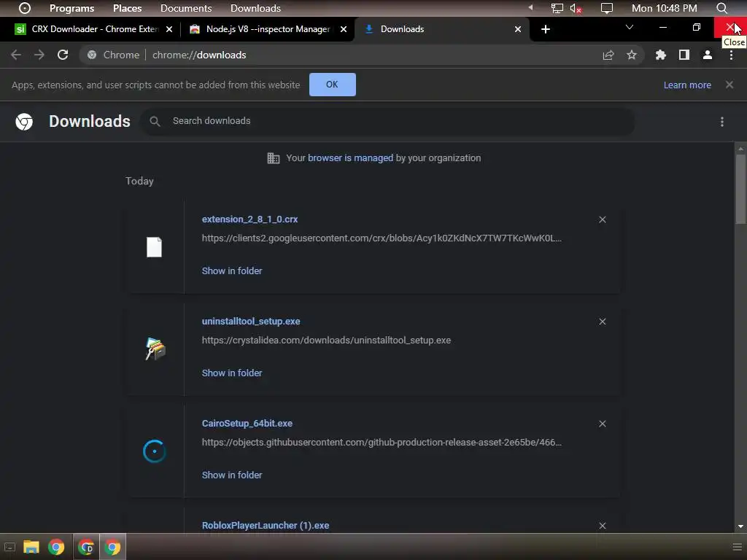Image resolution: width=747 pixels, height=560 pixels.
Task: Show extension_2_8_1_0.crx in folder
Action: [232, 271]
